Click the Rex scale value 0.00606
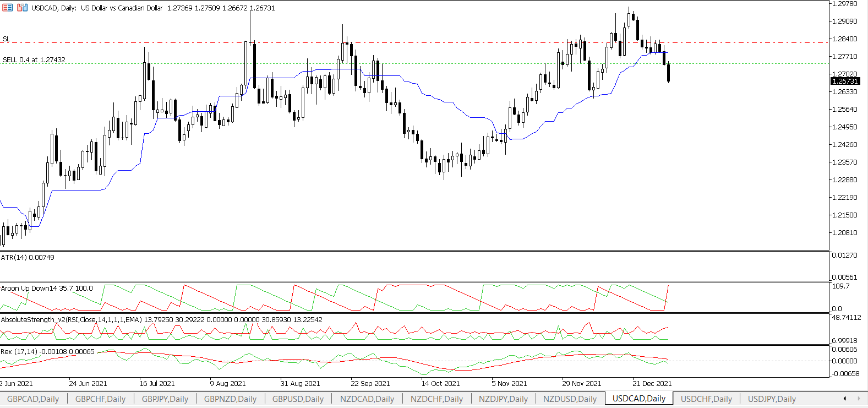 844,350
